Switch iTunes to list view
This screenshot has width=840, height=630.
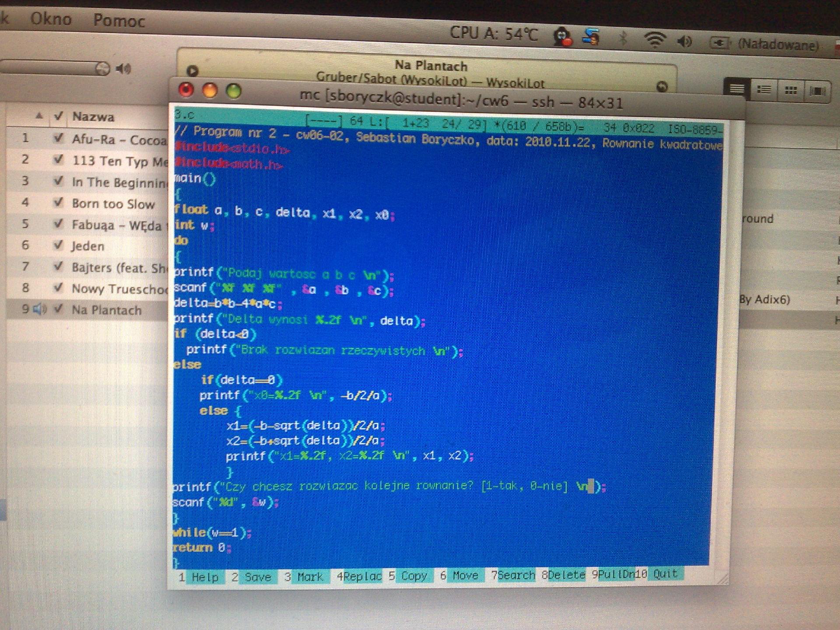coord(737,89)
